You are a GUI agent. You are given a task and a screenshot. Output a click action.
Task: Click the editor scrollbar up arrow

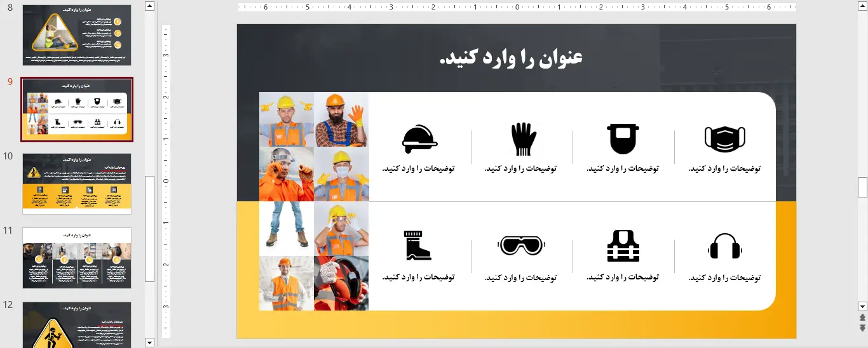tap(862, 6)
